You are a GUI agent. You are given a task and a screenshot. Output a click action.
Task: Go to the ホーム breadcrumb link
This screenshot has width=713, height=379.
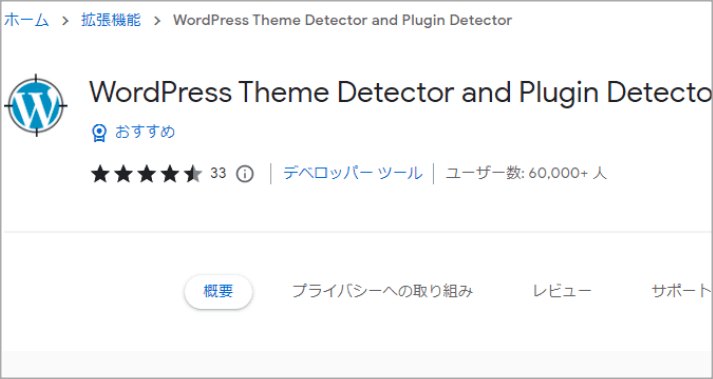click(x=26, y=20)
